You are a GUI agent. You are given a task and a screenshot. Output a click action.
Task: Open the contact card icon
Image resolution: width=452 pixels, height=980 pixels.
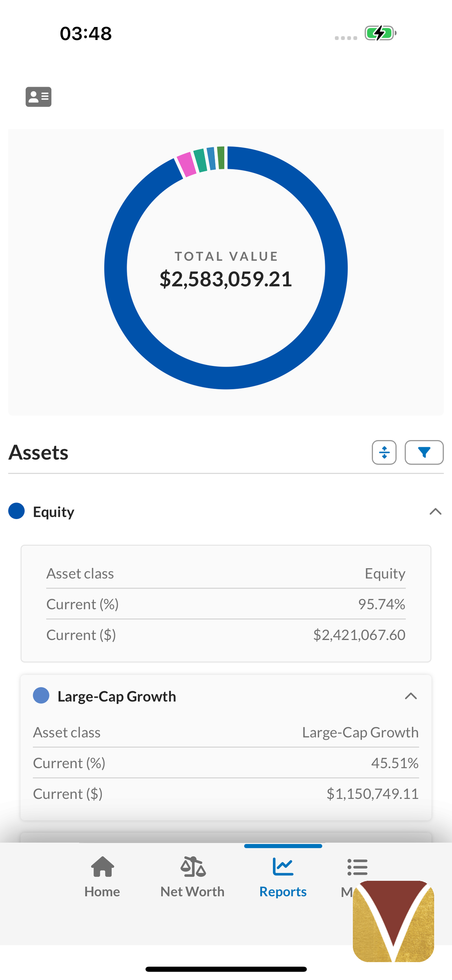click(39, 97)
